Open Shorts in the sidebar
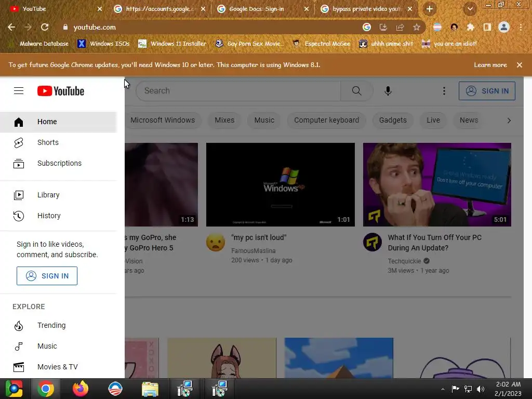 tap(58, 142)
